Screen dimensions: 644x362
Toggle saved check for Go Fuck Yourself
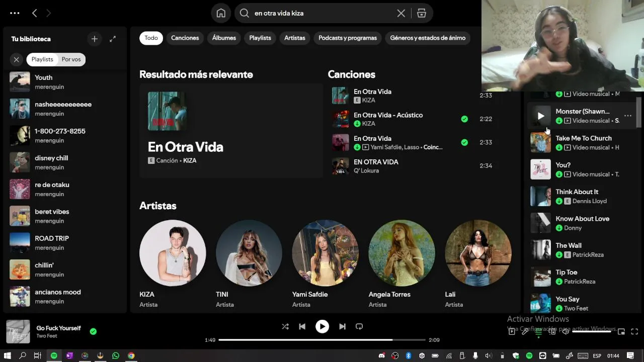click(x=93, y=331)
